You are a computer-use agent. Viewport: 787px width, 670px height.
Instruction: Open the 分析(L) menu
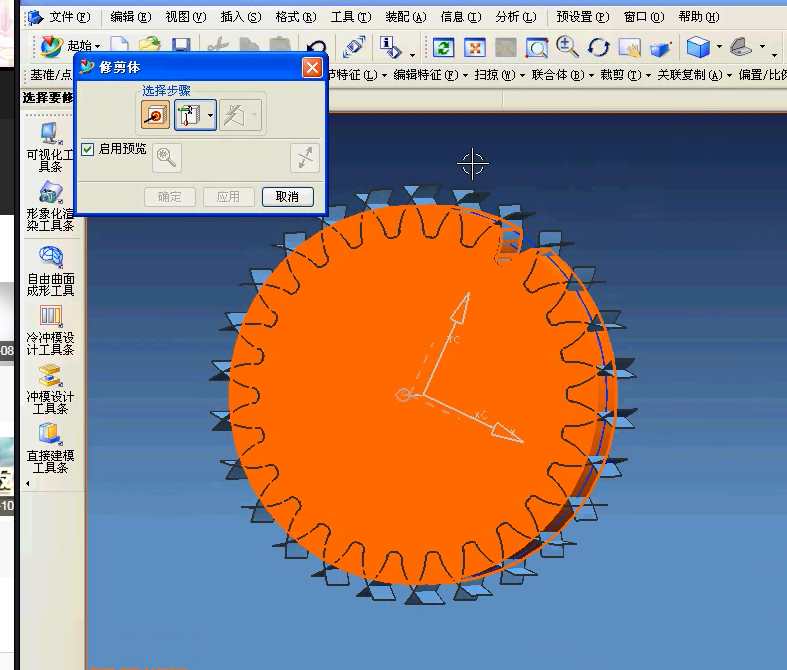coord(515,17)
